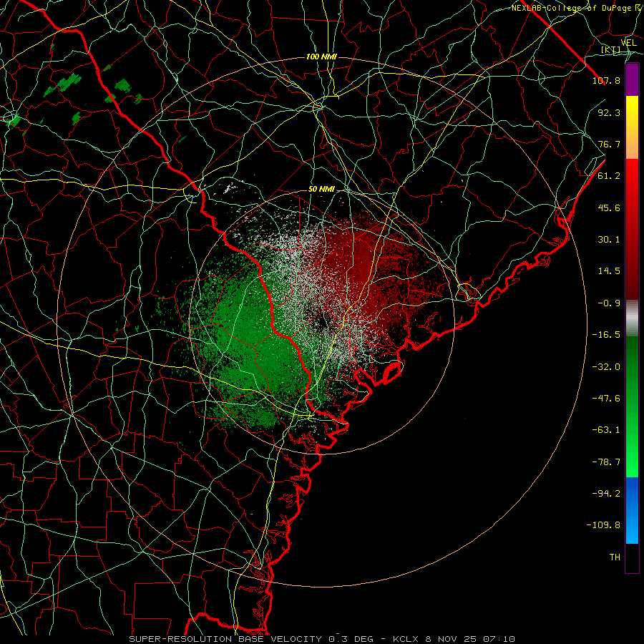
Task: Click the 45.6 velocity scale value
Action: tap(609, 208)
